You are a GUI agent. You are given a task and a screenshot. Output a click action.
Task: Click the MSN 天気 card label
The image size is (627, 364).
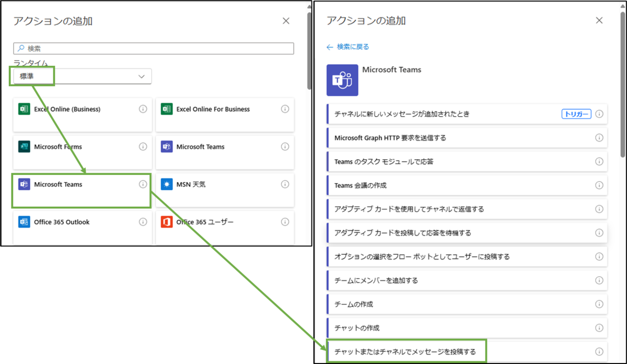tap(191, 184)
